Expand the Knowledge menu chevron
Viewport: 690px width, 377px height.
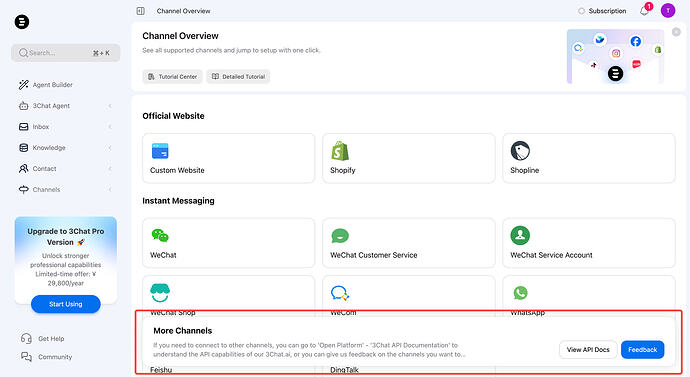(110, 148)
